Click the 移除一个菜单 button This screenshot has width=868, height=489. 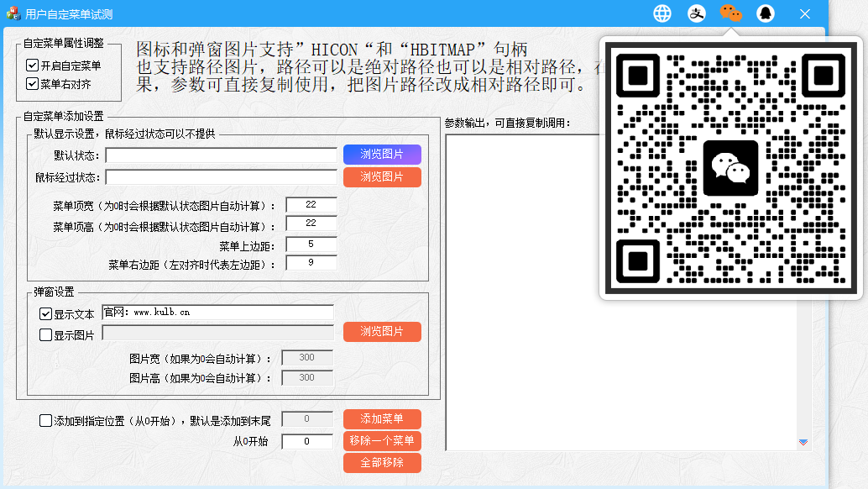click(x=382, y=441)
